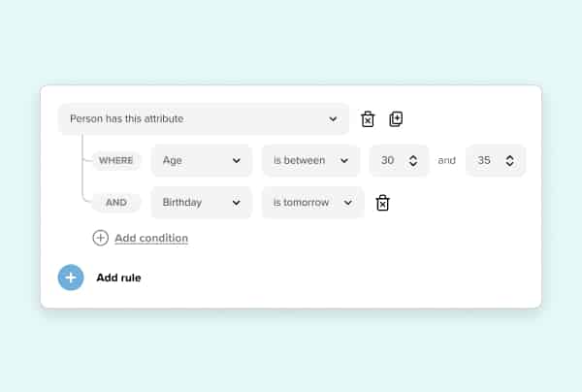Delete the Birthday condition
Viewport: 582px width, 392px height.
click(x=383, y=203)
